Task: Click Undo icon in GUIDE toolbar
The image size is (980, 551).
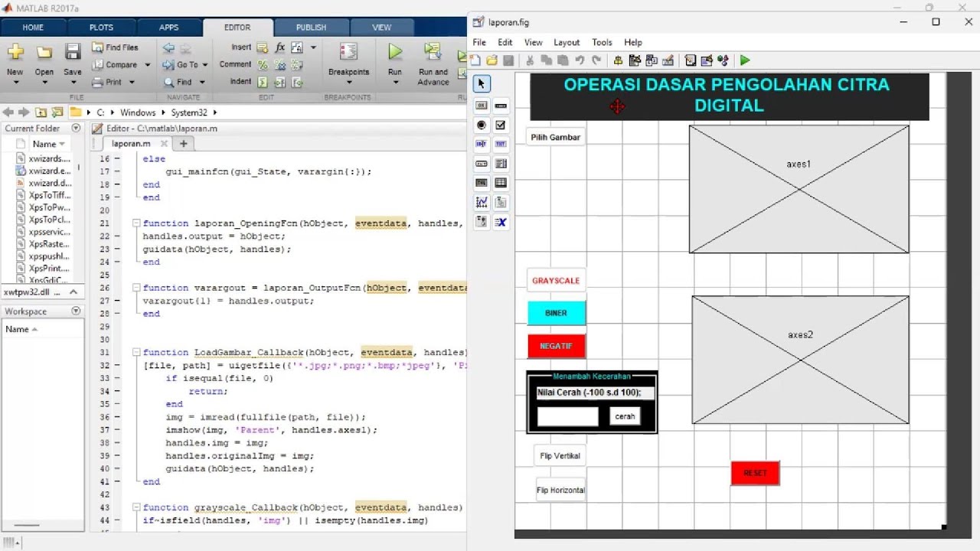Action: [580, 60]
